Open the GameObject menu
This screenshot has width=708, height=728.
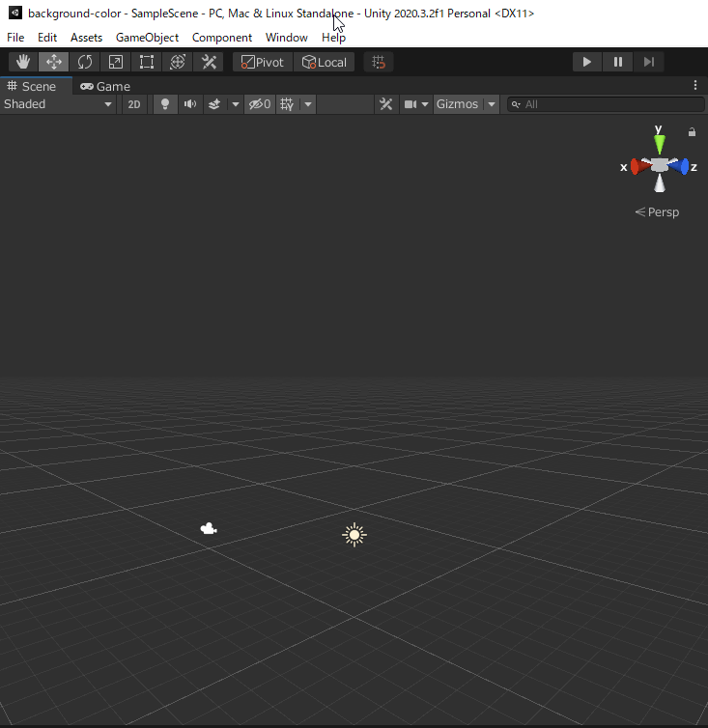point(147,37)
